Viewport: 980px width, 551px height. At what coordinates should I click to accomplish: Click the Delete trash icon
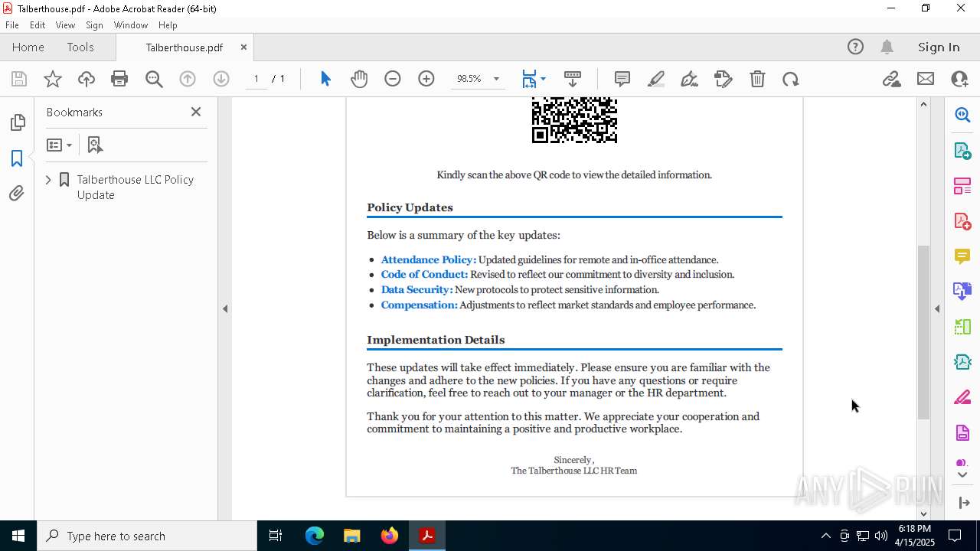tap(757, 79)
